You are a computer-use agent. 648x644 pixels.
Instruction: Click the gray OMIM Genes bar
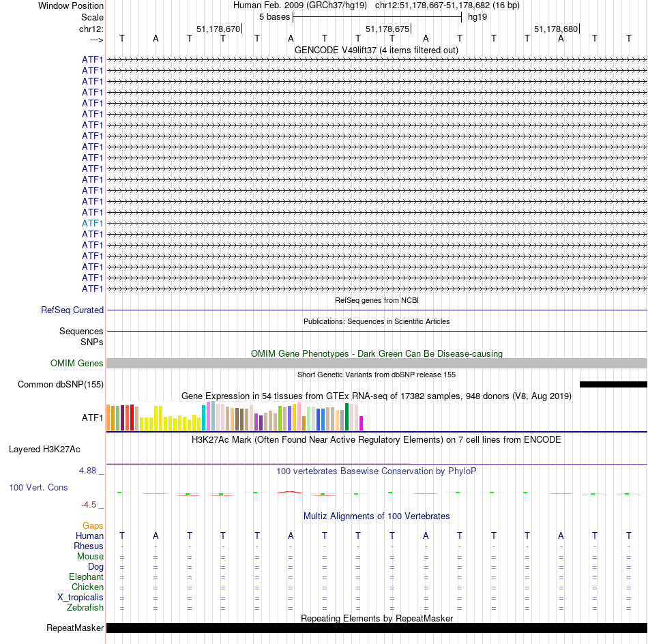click(377, 364)
